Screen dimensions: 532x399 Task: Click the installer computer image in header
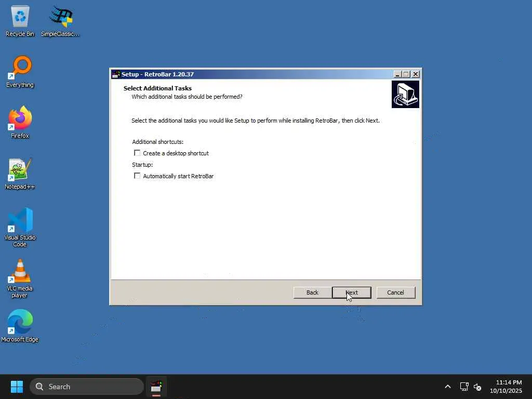click(405, 95)
